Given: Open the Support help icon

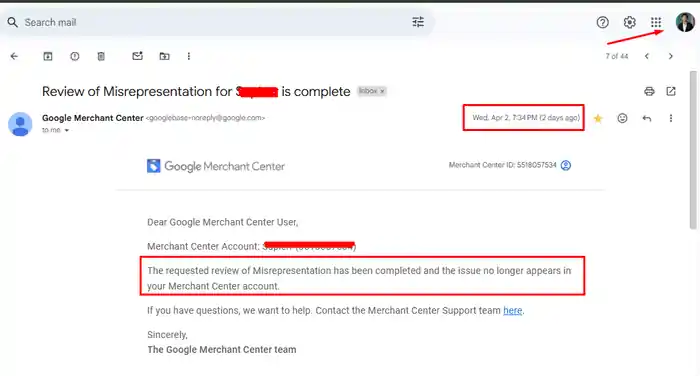Looking at the screenshot, I should click(602, 22).
